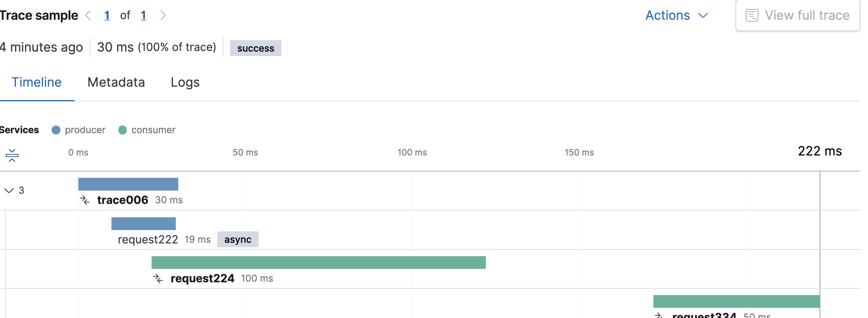The image size is (868, 318).
Task: Select the span link icon beside trace006
Action: tap(86, 200)
